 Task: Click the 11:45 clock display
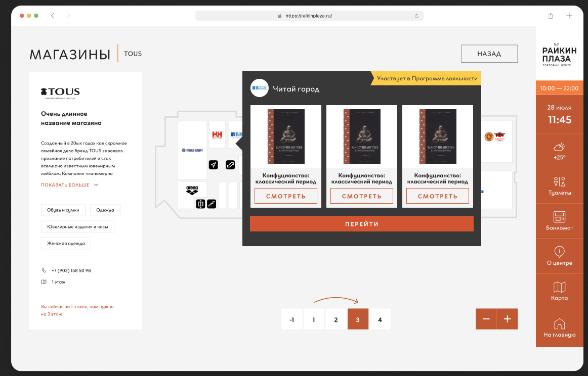pyautogui.click(x=560, y=120)
